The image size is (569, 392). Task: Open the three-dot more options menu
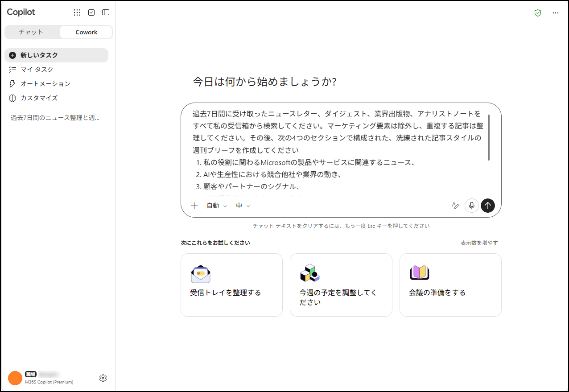point(555,13)
